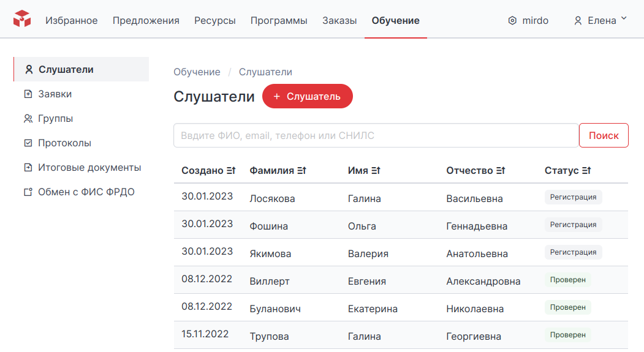Image resolution: width=644 pixels, height=352 pixels.
Task: Focus the ФИО, email, телефон search field
Action: 376,135
